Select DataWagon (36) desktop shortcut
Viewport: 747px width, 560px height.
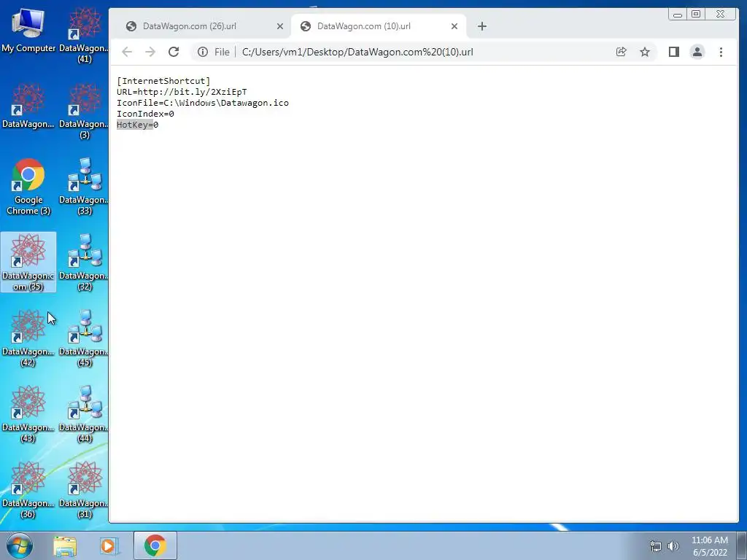click(28, 489)
